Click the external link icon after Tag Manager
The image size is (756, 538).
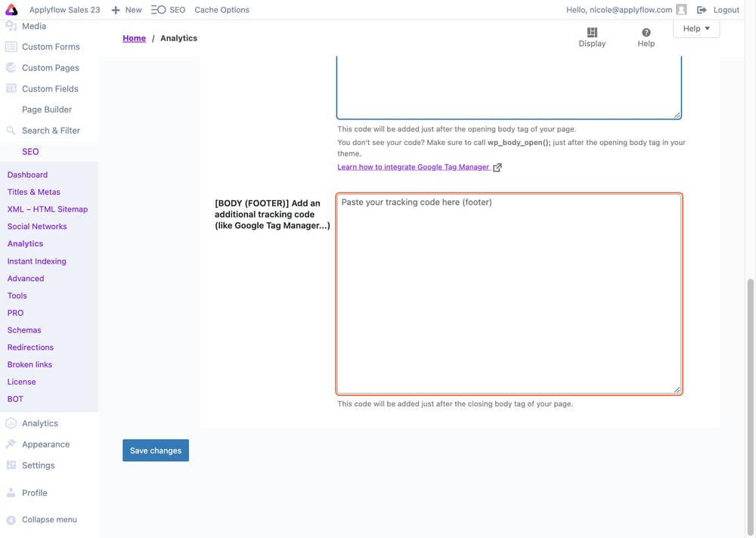pos(497,167)
